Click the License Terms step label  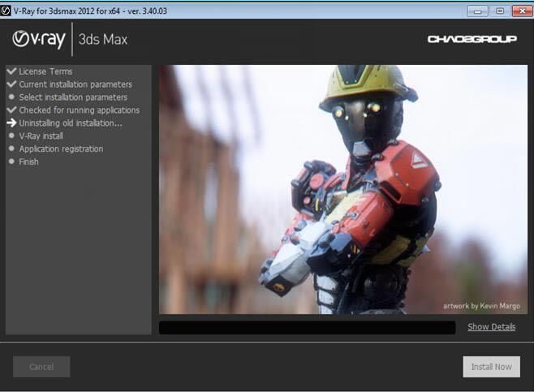(x=45, y=71)
